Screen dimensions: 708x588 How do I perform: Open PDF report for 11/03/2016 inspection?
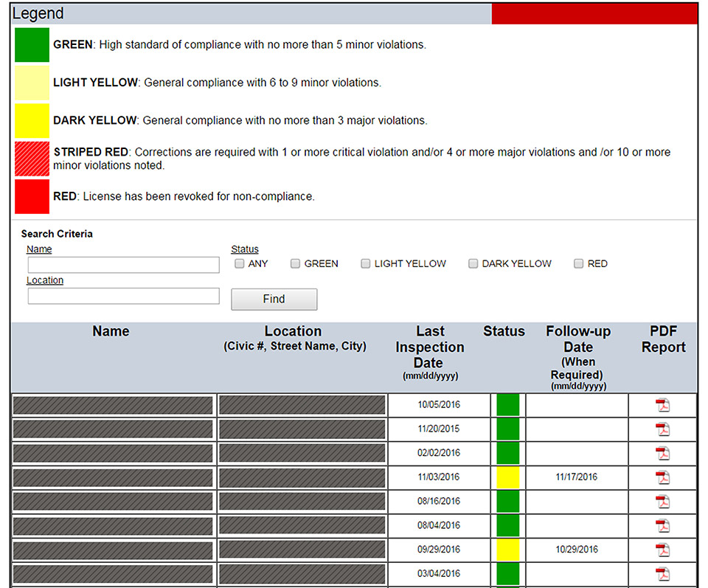662,477
